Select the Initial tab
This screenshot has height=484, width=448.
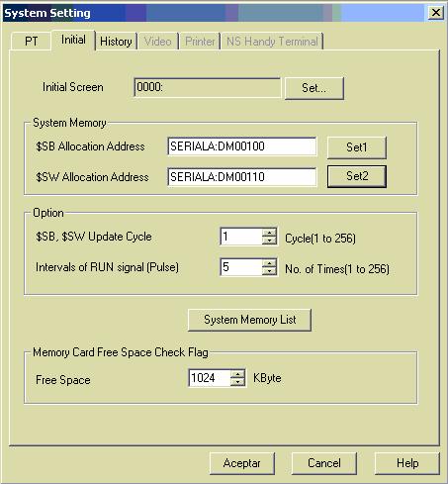[x=73, y=40]
